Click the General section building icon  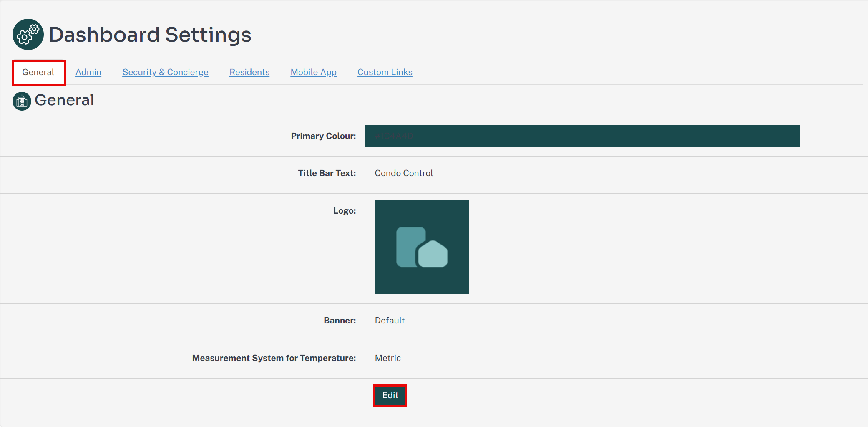point(22,101)
